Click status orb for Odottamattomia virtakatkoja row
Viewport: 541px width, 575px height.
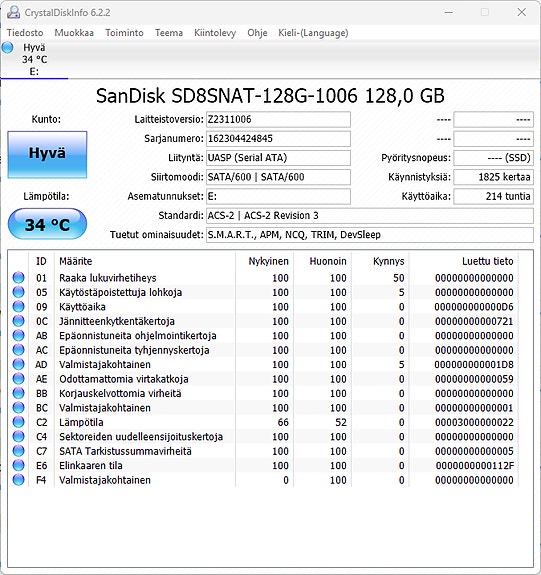click(18, 379)
